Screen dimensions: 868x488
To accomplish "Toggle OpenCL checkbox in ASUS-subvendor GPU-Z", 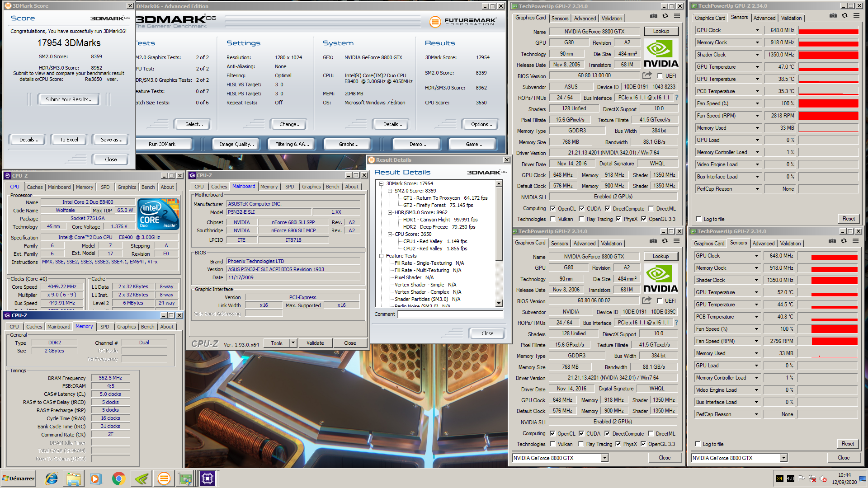I will coord(552,209).
